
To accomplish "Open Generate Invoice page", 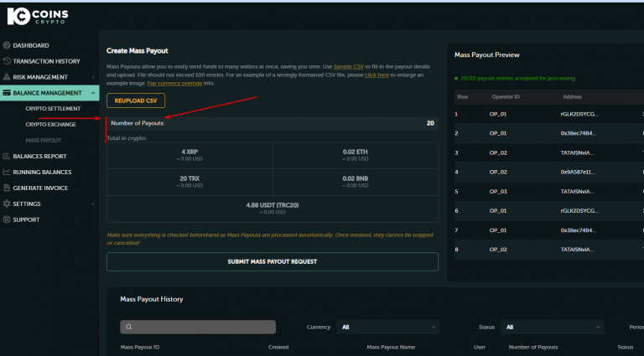I will click(40, 188).
